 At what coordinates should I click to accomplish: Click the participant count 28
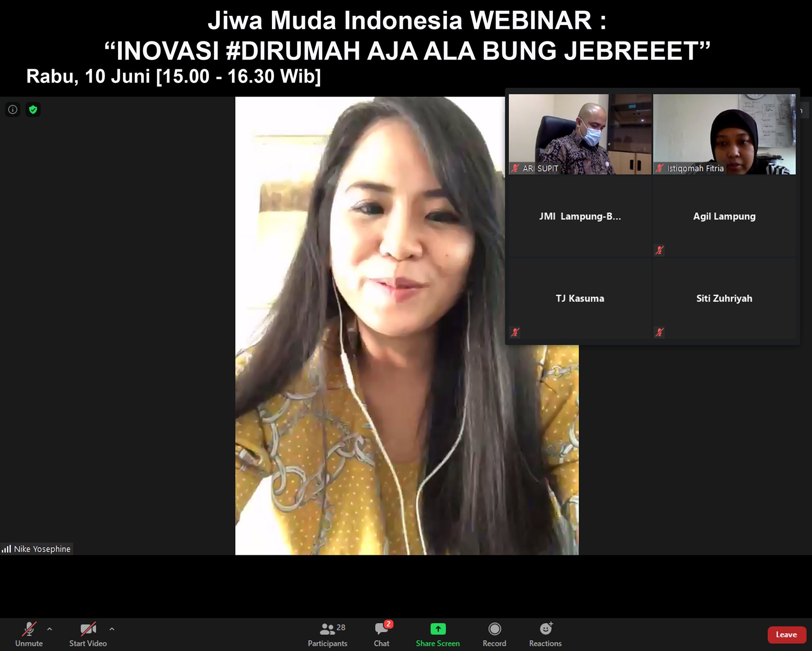point(341,628)
